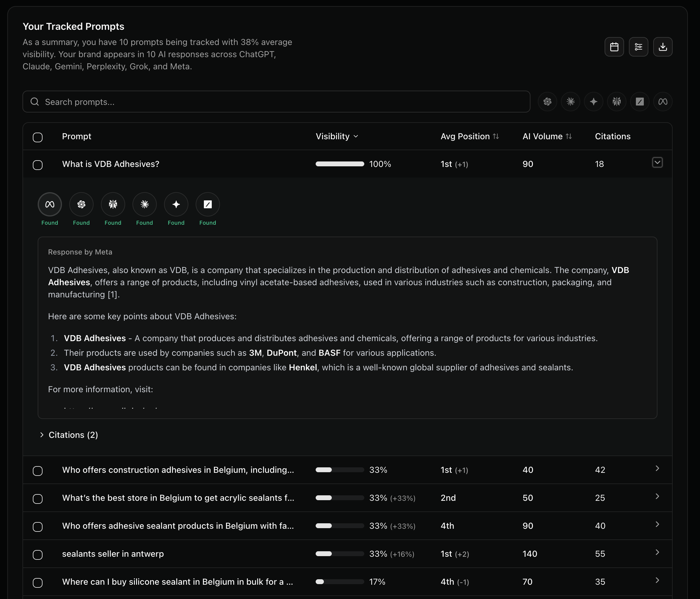Viewport: 700px width, 599px height.
Task: Expand the adhesive sealant products row arrow
Action: click(657, 524)
